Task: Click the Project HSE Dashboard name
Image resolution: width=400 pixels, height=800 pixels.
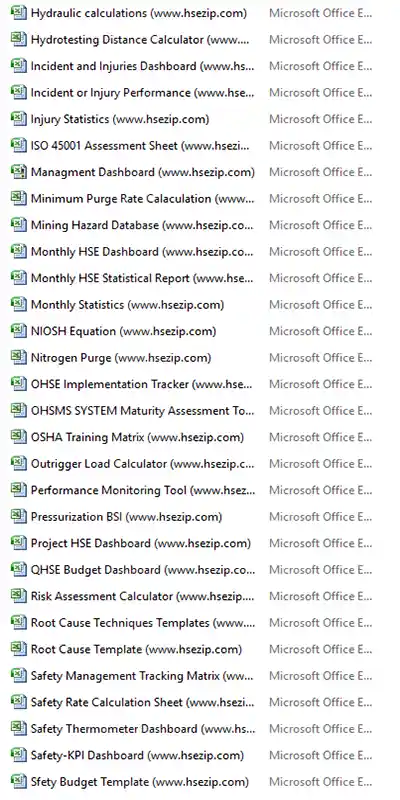Action: pyautogui.click(x=141, y=544)
